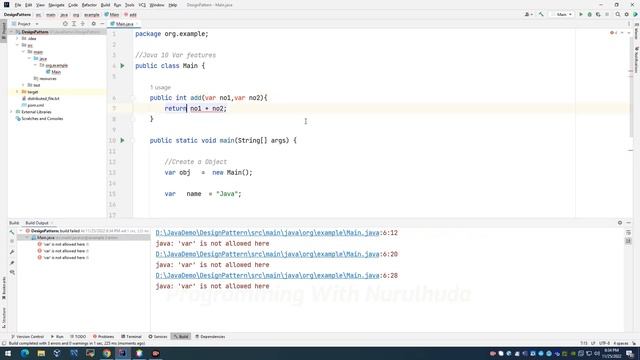Collapse the src folder
The width and height of the screenshot is (640, 360).
pos(18,45)
